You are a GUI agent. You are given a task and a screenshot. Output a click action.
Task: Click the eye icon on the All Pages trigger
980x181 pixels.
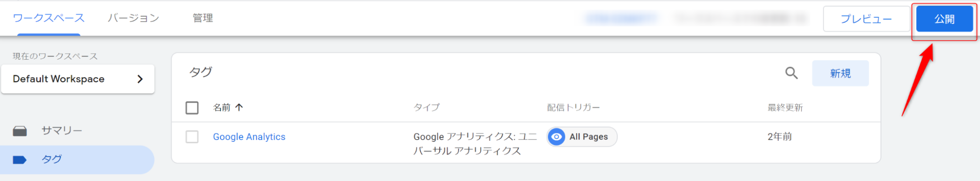click(x=556, y=137)
